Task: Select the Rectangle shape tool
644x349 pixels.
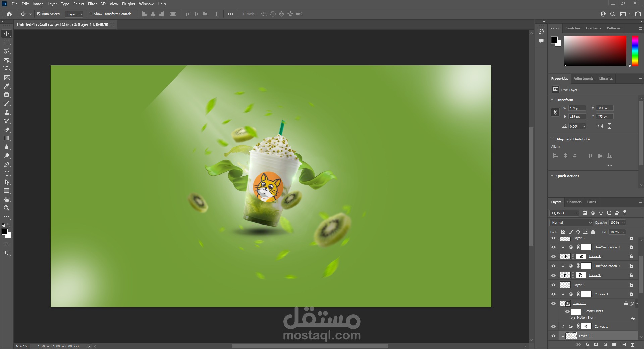Action: tap(7, 191)
